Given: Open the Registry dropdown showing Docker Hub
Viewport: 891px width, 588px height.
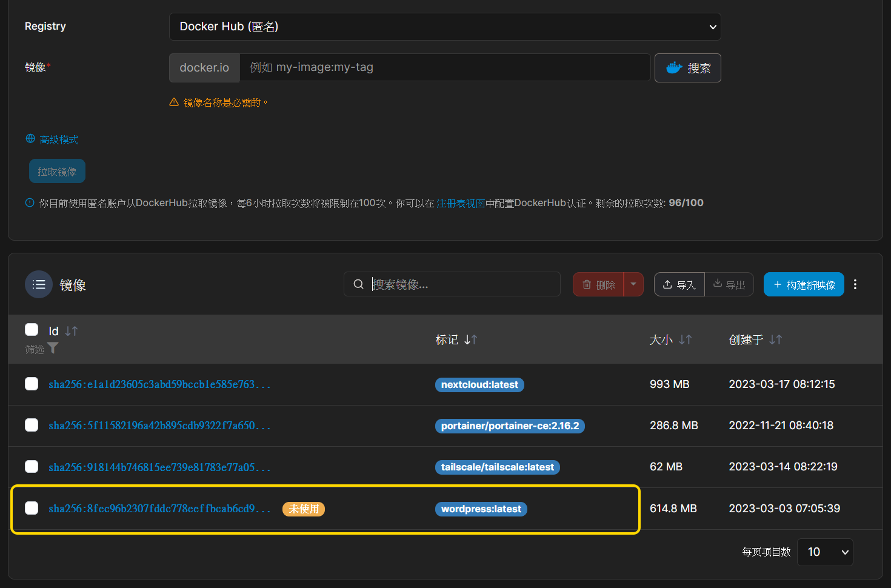Looking at the screenshot, I should [445, 27].
